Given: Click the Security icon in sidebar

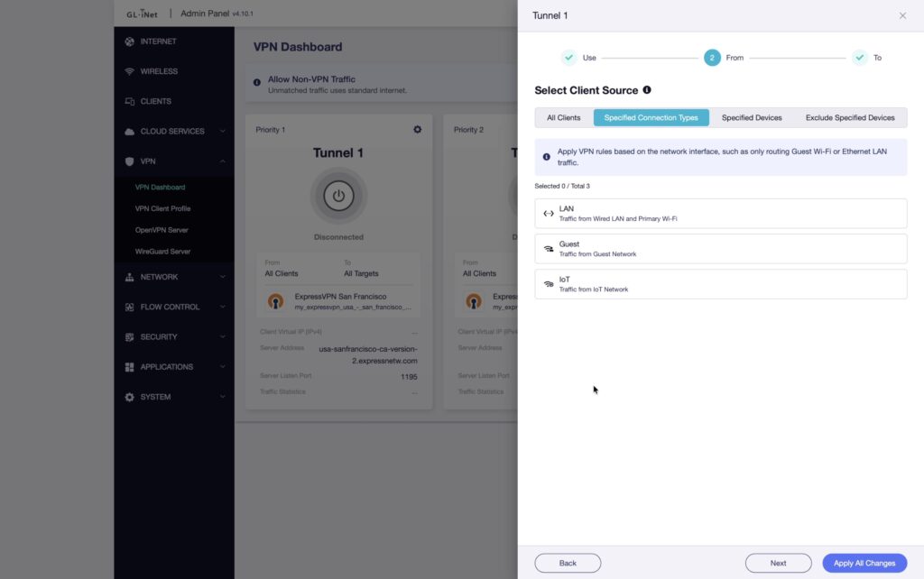Looking at the screenshot, I should click(130, 337).
